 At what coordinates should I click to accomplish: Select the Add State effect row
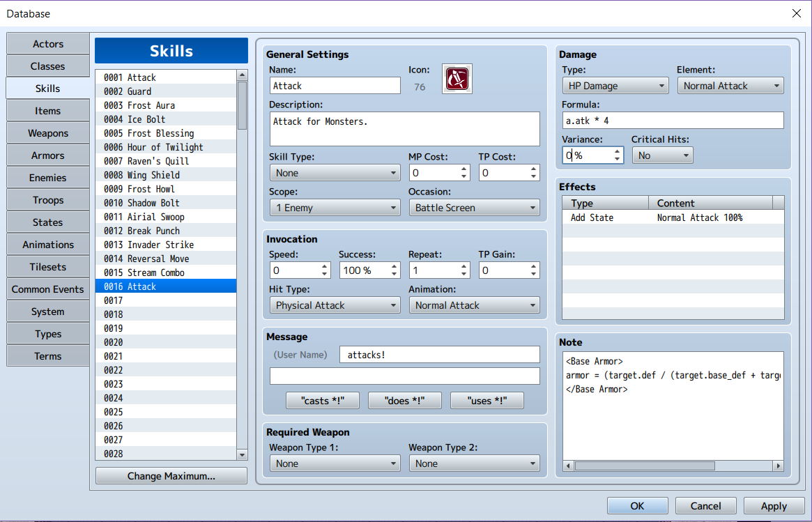[x=673, y=217]
